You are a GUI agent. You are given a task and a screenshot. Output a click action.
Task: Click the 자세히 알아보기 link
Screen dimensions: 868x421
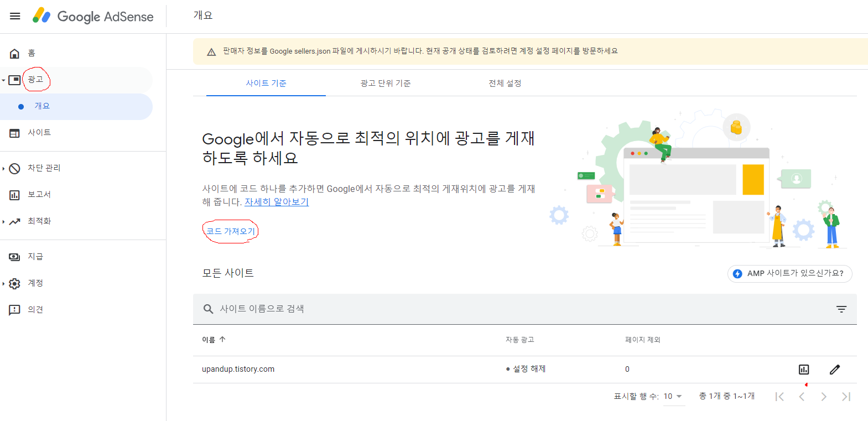coord(277,202)
